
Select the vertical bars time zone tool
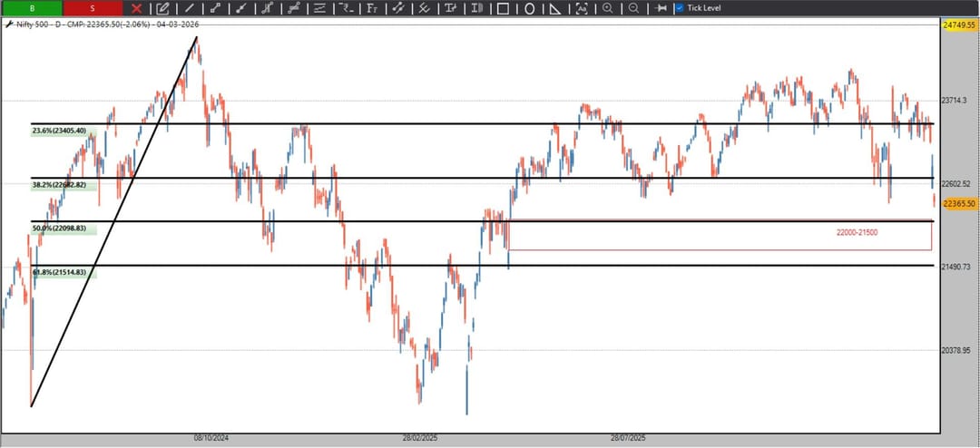pos(476,8)
